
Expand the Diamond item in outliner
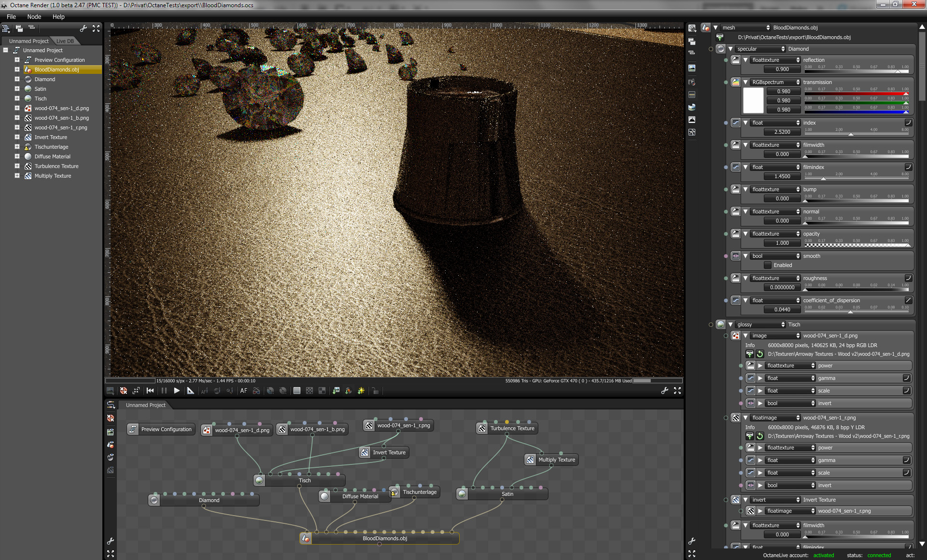[x=17, y=79]
